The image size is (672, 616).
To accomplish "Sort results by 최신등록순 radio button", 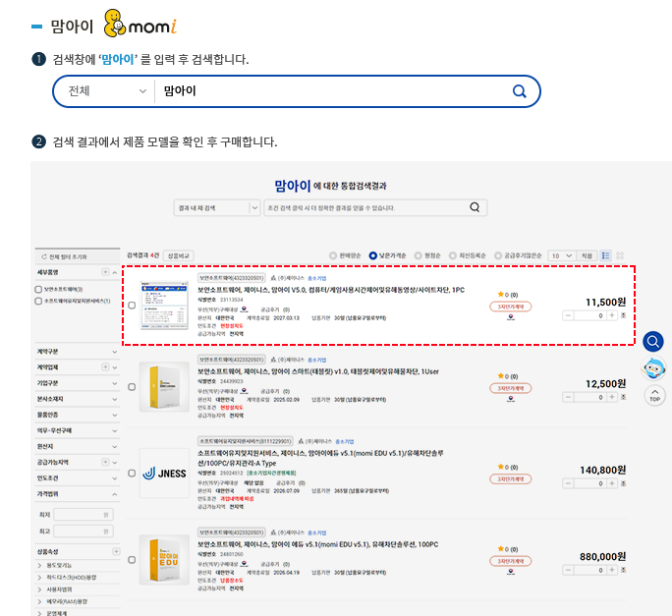I will coord(453,255).
